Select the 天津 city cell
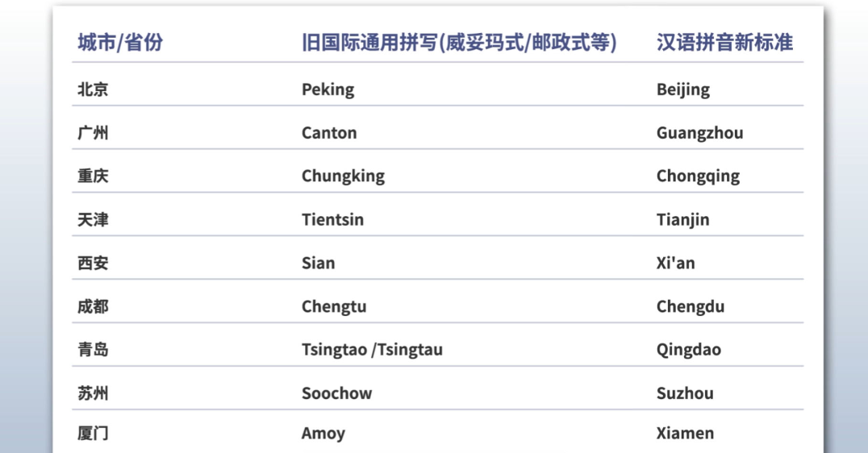This screenshot has width=868, height=453. click(x=93, y=219)
